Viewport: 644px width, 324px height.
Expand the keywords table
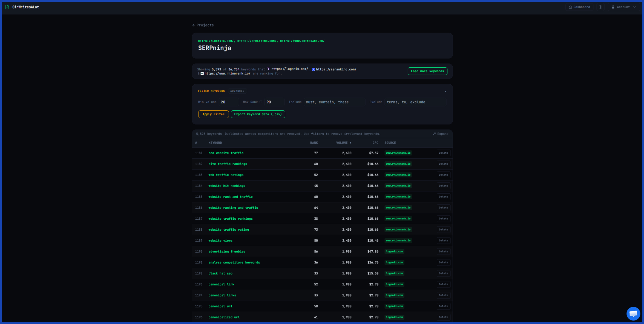441,134
